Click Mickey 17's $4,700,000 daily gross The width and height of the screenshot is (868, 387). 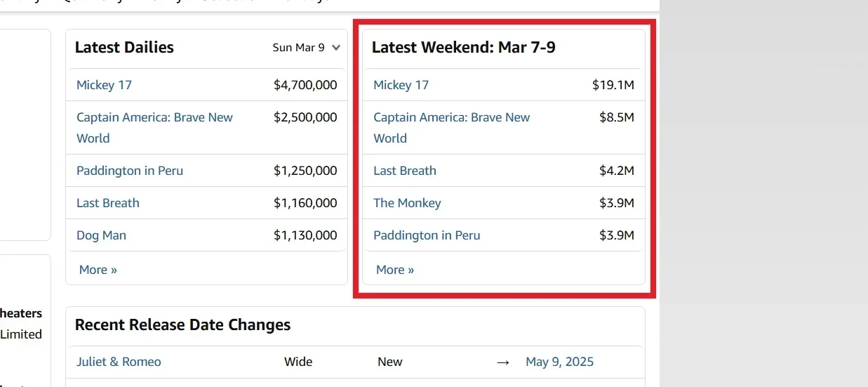coord(305,85)
